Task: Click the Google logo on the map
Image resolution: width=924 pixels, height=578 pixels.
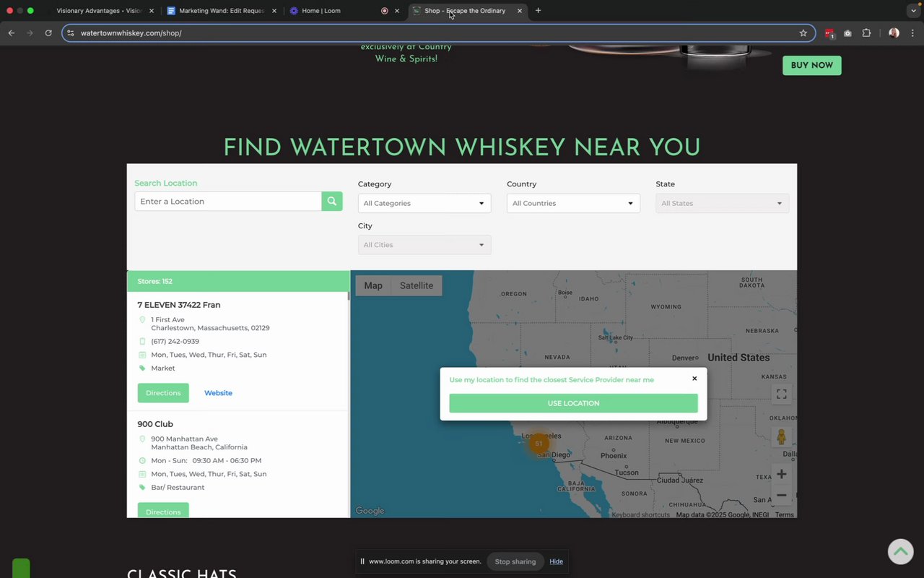Action: coord(370,511)
